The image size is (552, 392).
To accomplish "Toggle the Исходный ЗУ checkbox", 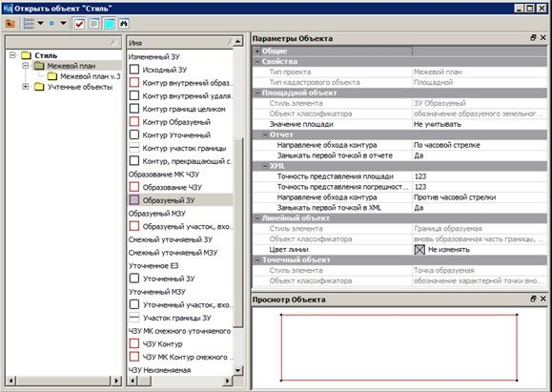I will point(134,70).
